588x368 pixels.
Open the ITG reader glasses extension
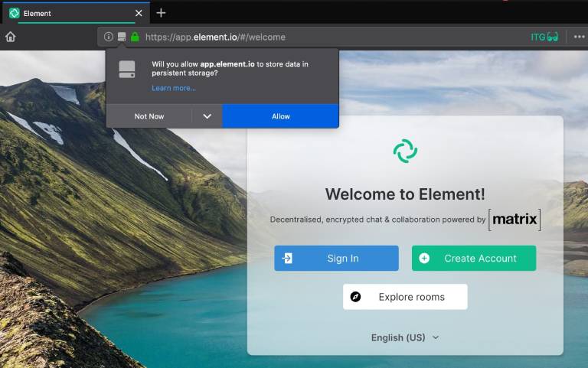coord(544,37)
